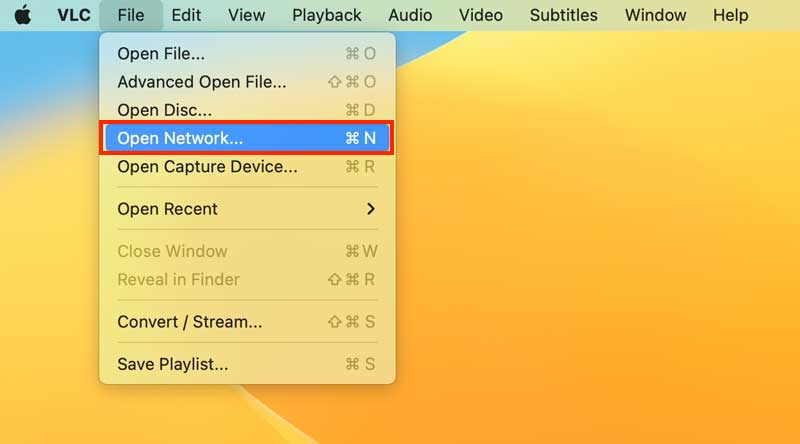
Task: Open the Playback menu
Action: (x=327, y=15)
